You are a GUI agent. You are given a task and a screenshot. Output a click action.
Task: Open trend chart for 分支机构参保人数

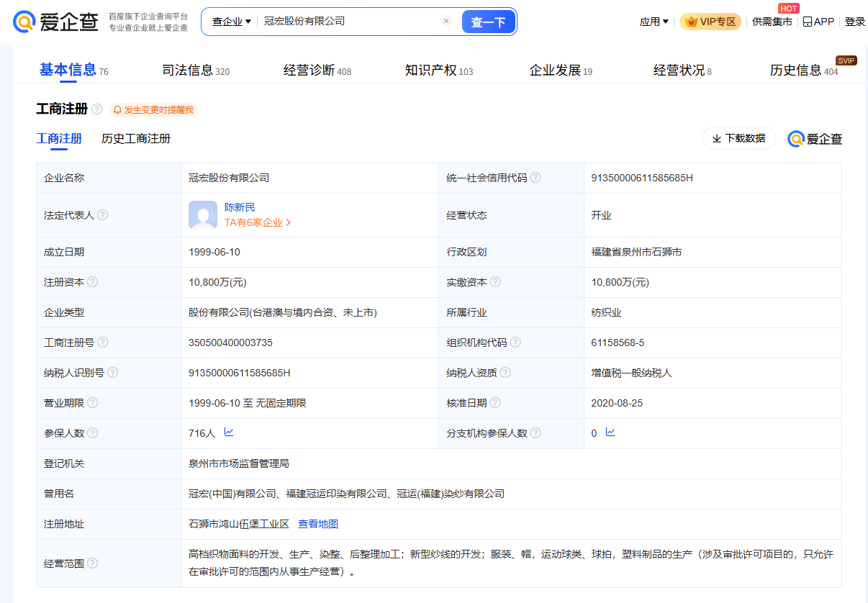[x=610, y=432]
